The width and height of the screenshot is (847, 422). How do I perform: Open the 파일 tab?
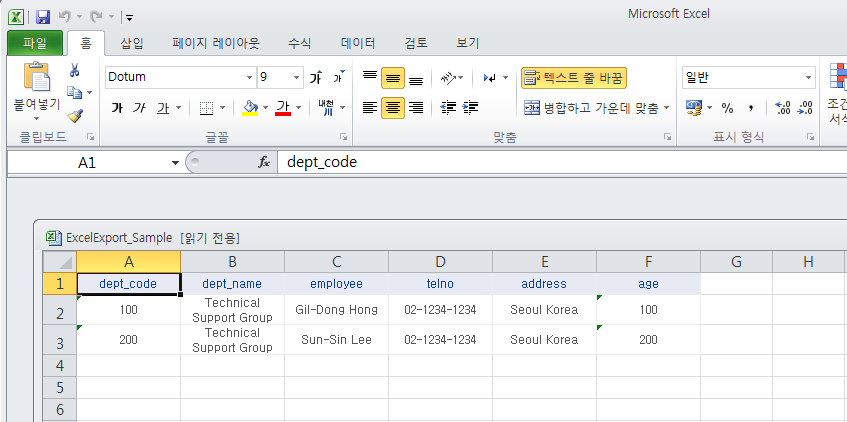(x=35, y=43)
